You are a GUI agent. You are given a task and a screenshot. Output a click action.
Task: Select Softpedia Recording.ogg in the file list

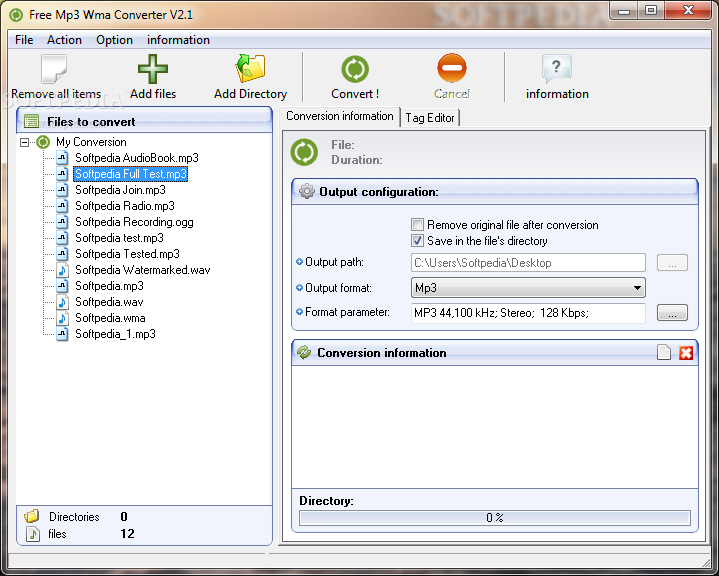pos(120,222)
